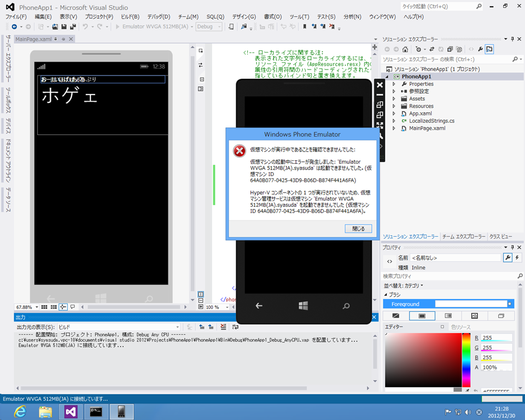This screenshot has width=525, height=420.
Task: Click the emulator Windows Start button
Action: pyautogui.click(x=303, y=306)
